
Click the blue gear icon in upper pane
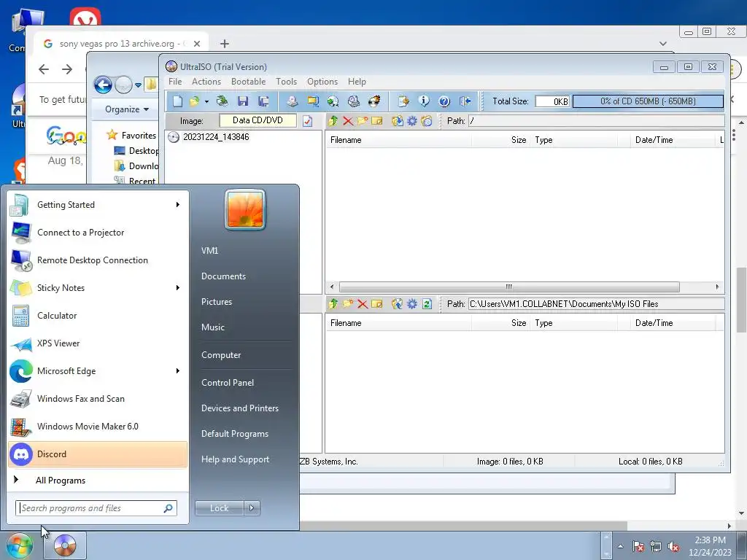411,121
